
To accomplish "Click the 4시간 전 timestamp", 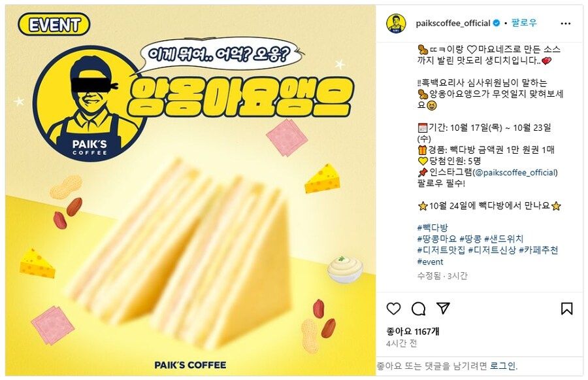I will click(x=402, y=343).
